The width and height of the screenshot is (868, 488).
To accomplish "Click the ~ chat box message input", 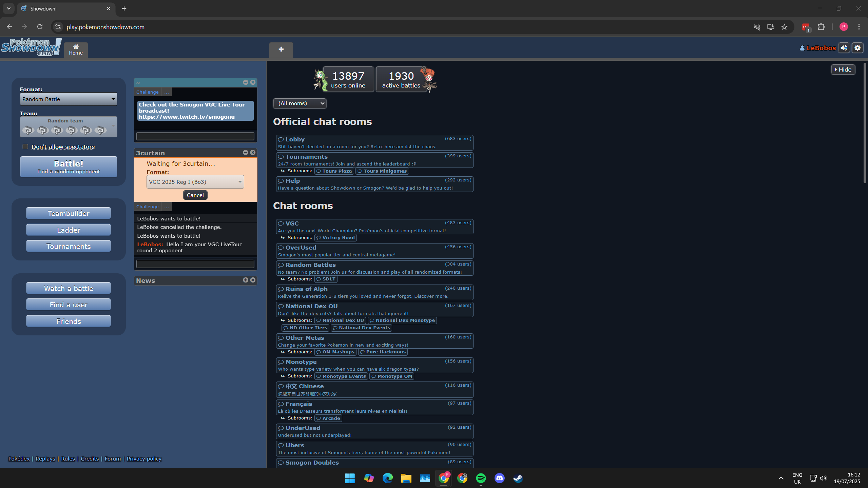I will 195,136.
